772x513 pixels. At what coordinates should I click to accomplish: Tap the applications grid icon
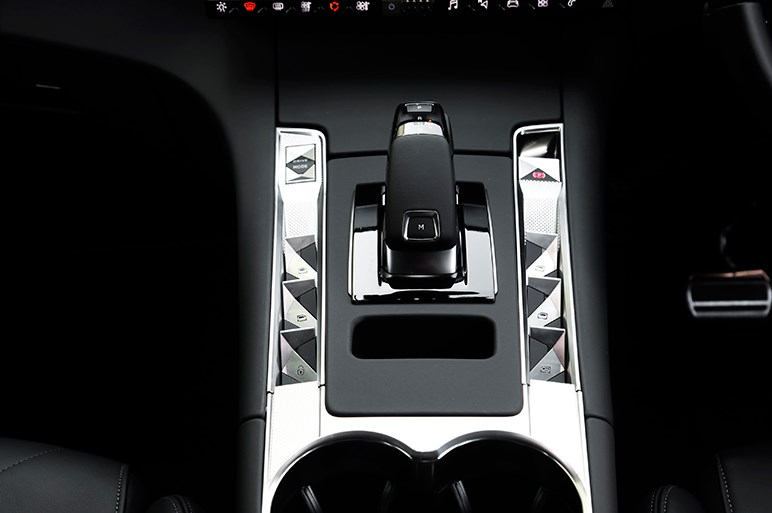(543, 3)
